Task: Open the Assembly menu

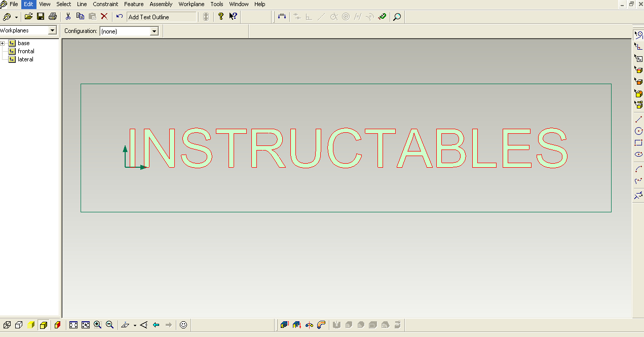Action: click(x=161, y=4)
